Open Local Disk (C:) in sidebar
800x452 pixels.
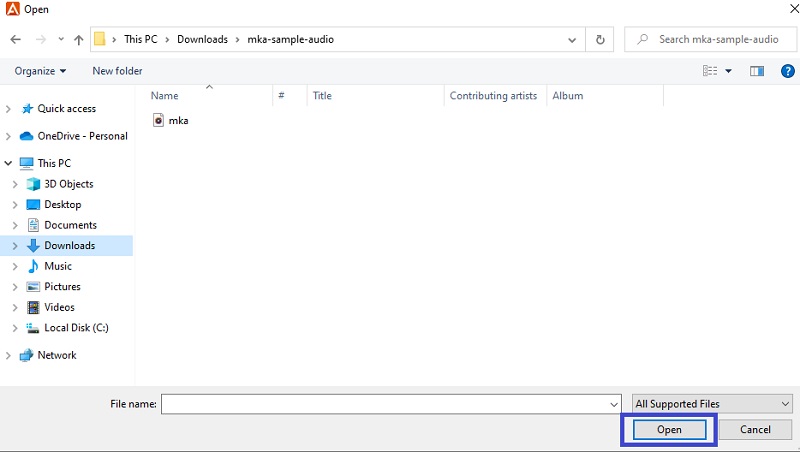coord(77,328)
